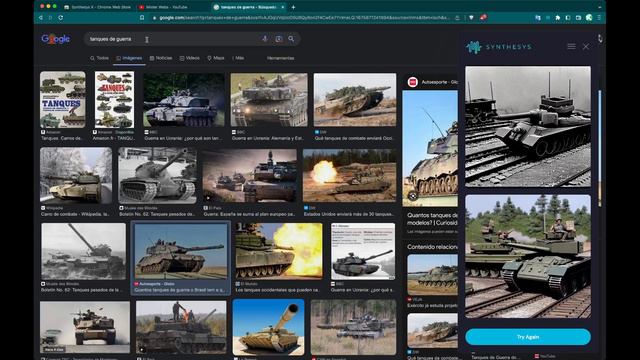The width and height of the screenshot is (640, 360).
Task: Click browser back arrow
Action: tap(40, 18)
